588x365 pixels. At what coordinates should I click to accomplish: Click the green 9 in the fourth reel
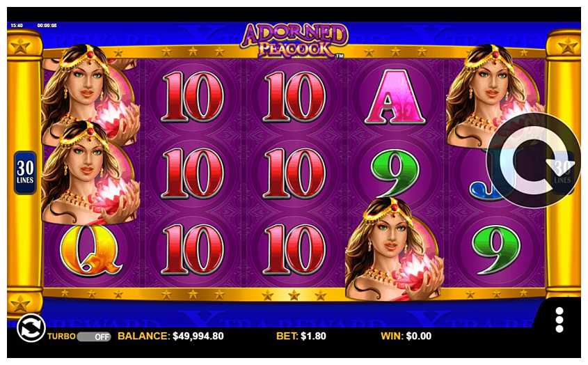pos(395,173)
